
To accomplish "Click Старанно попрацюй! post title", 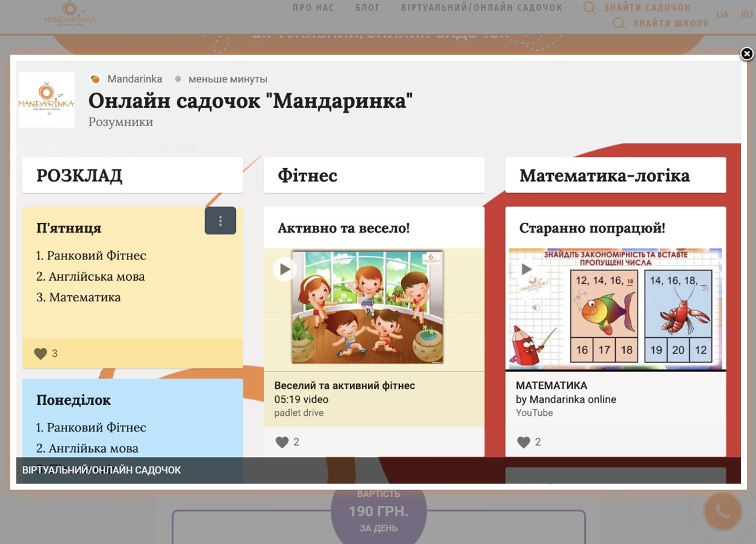I will coord(592,228).
